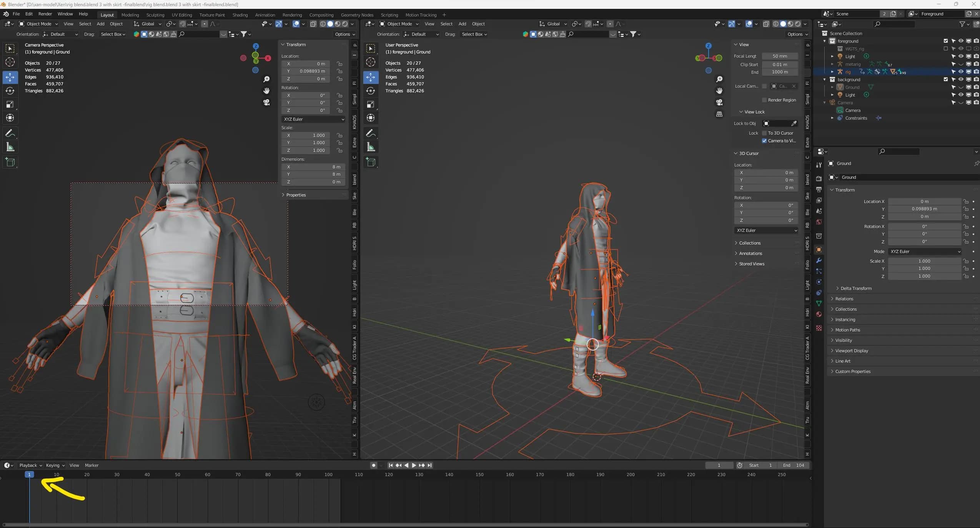Select the Transform tool in the toolbar

10,118
